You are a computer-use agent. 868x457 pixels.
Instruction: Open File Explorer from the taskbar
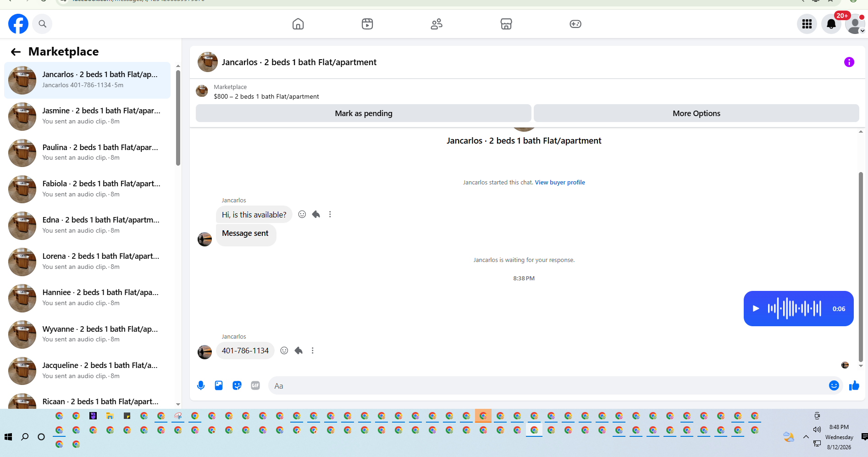click(110, 416)
